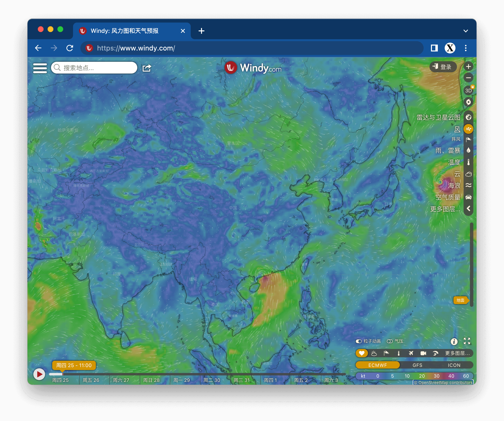Open the X profile extension icon
The image size is (504, 421).
(450, 48)
